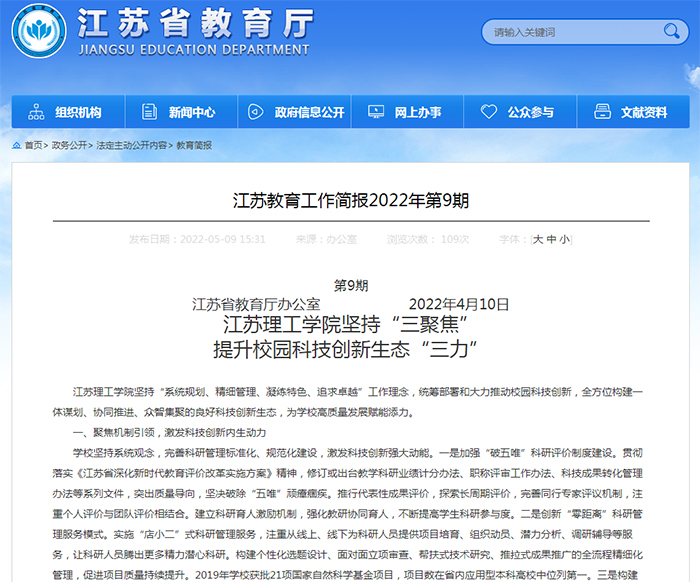
Task: Set font size to large (大)
Action: tap(538, 240)
